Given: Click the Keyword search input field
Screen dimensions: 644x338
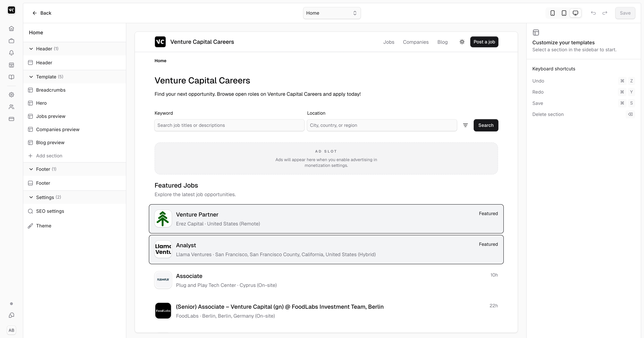Looking at the screenshot, I should point(229,125).
